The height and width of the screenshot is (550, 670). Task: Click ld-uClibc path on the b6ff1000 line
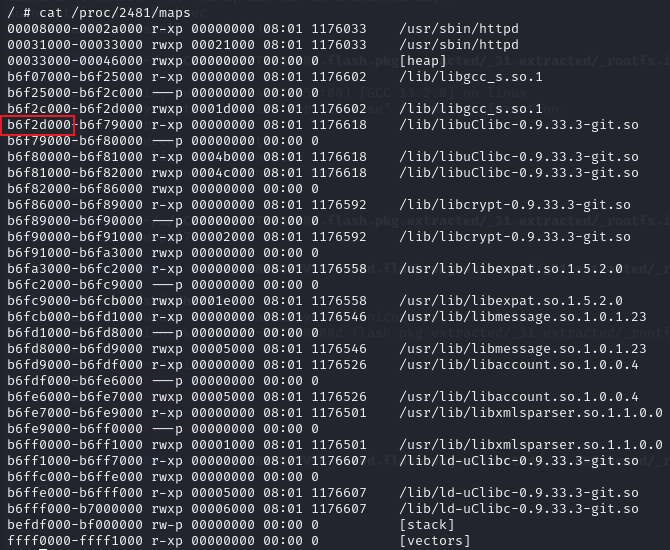tap(518, 460)
